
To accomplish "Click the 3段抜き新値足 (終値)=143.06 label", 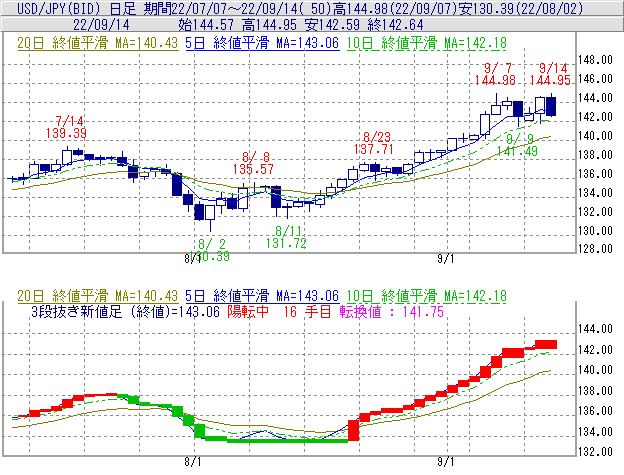I will 125,311.
